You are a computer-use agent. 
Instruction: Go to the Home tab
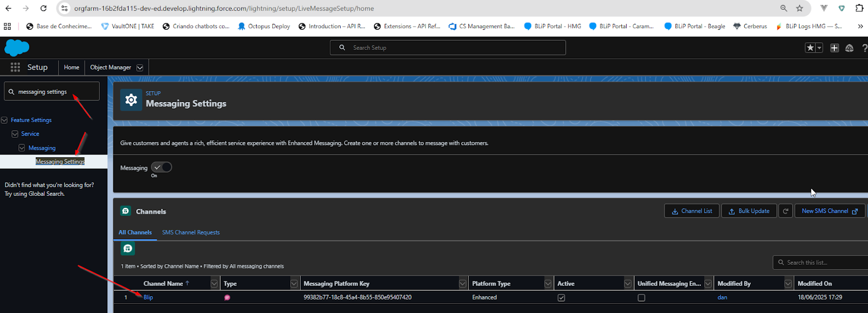pos(72,67)
